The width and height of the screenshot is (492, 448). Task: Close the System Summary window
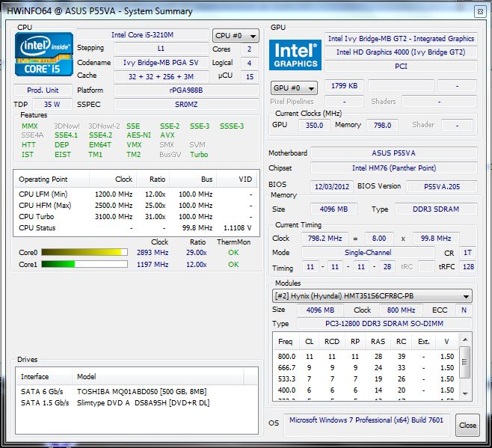point(480,12)
